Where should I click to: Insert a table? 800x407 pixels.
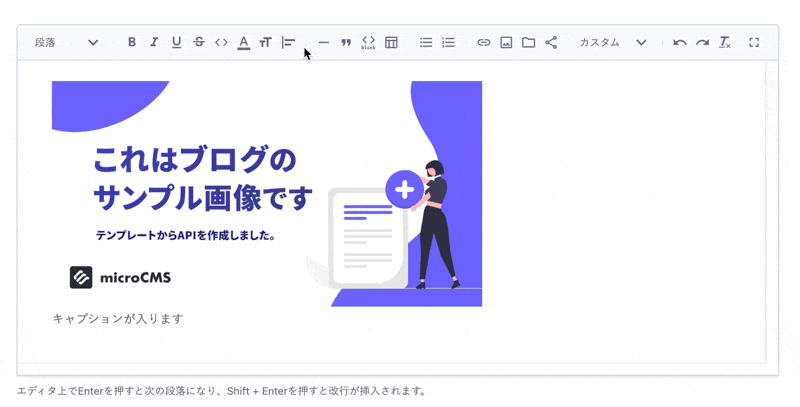pyautogui.click(x=391, y=43)
